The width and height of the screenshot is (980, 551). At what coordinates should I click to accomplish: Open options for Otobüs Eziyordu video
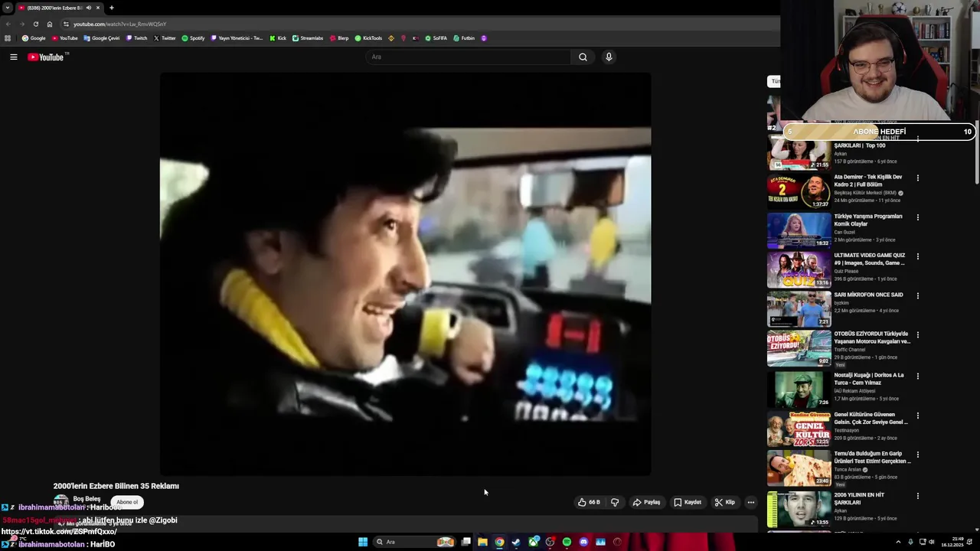coord(918,335)
